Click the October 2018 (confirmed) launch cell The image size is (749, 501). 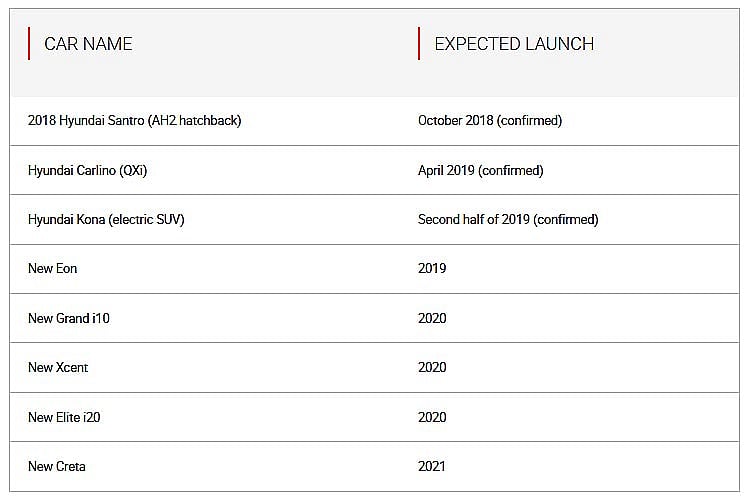(x=490, y=120)
